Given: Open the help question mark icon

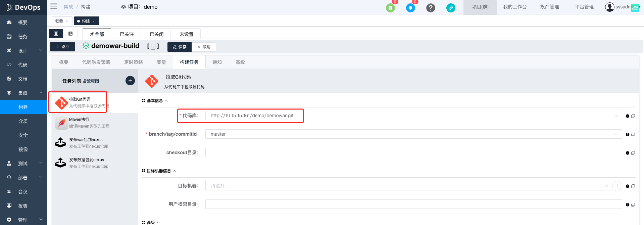Looking at the screenshot, I should 431,8.
